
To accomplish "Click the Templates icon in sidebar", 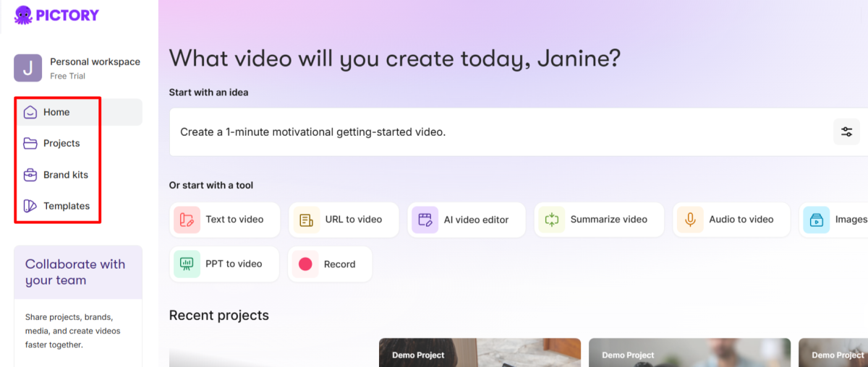I will pos(30,206).
